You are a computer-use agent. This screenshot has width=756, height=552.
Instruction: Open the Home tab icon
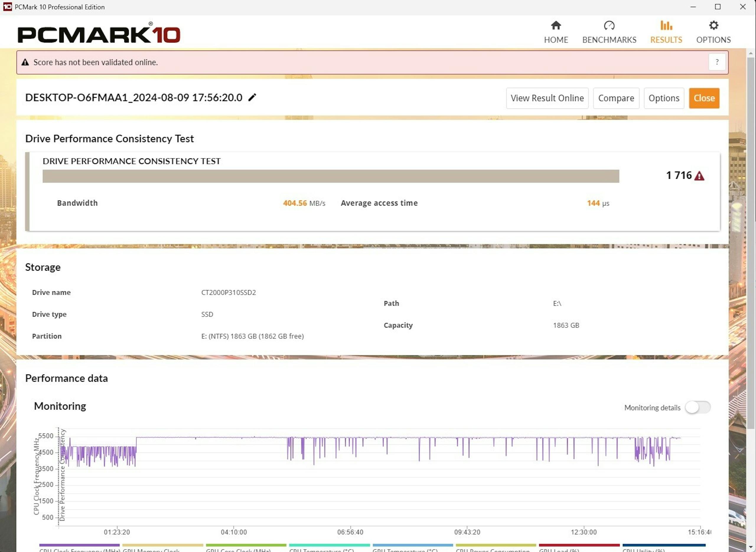tap(556, 25)
